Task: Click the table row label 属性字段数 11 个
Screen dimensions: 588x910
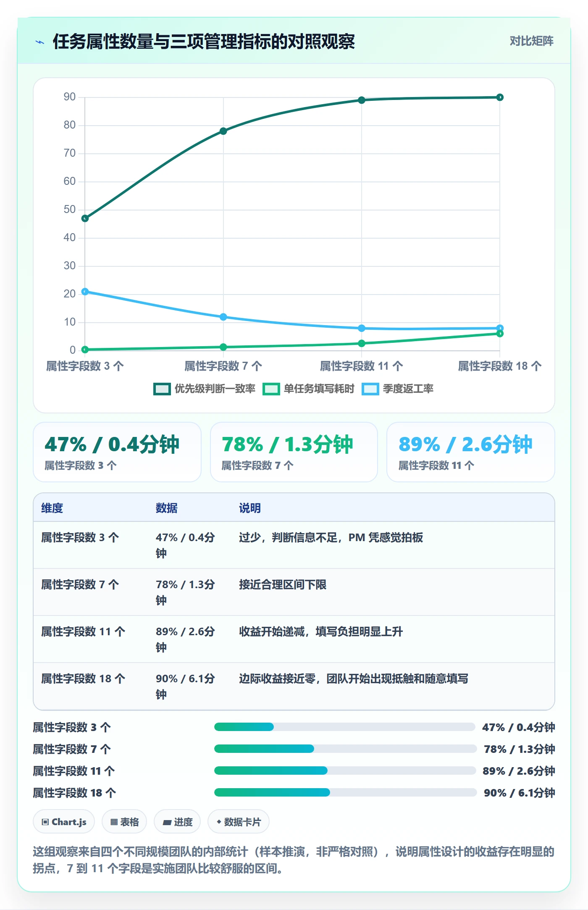Action: point(83,631)
